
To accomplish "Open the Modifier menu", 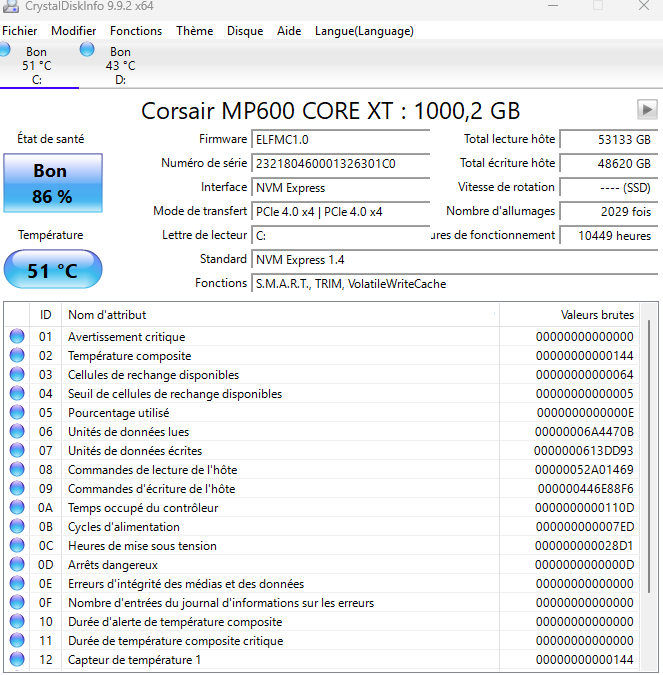I will [74, 31].
